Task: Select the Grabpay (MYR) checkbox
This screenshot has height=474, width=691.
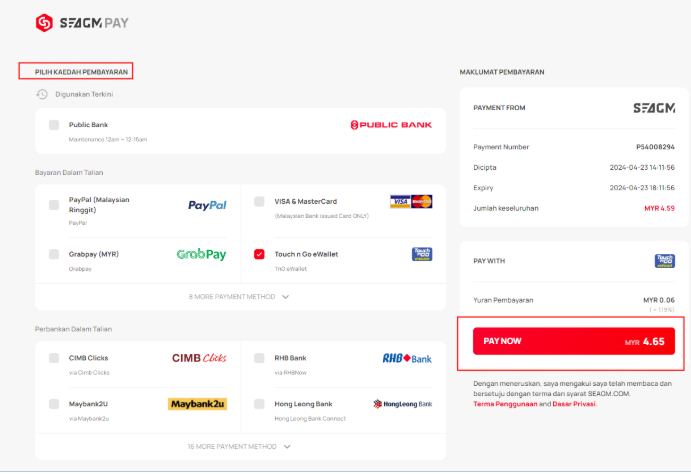Action: tap(54, 254)
